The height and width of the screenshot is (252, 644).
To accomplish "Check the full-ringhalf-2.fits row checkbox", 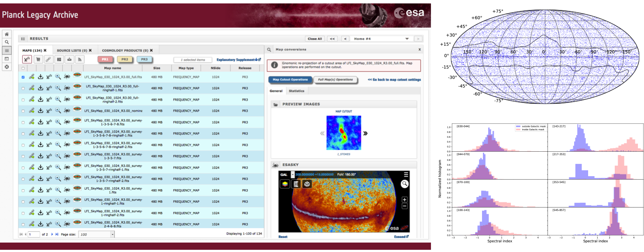I will 23,99.
